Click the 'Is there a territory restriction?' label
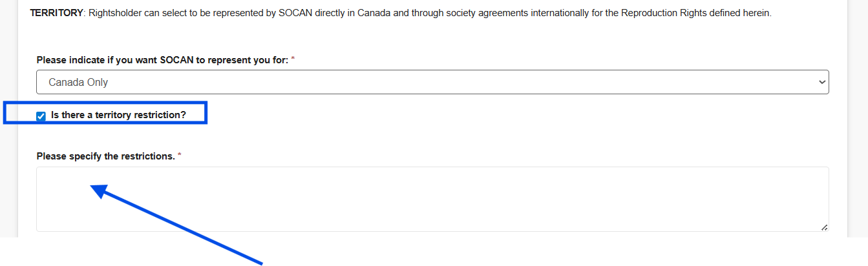Viewport: 868px width, 266px height. 118,115
